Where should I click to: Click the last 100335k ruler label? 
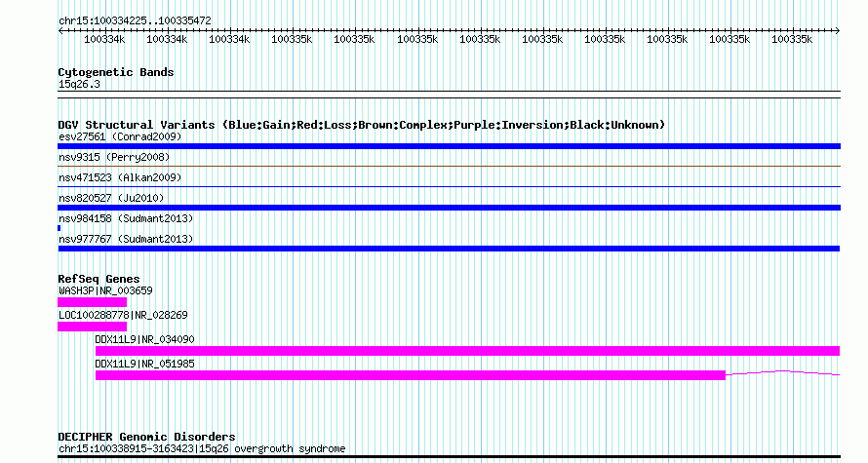[x=792, y=40]
